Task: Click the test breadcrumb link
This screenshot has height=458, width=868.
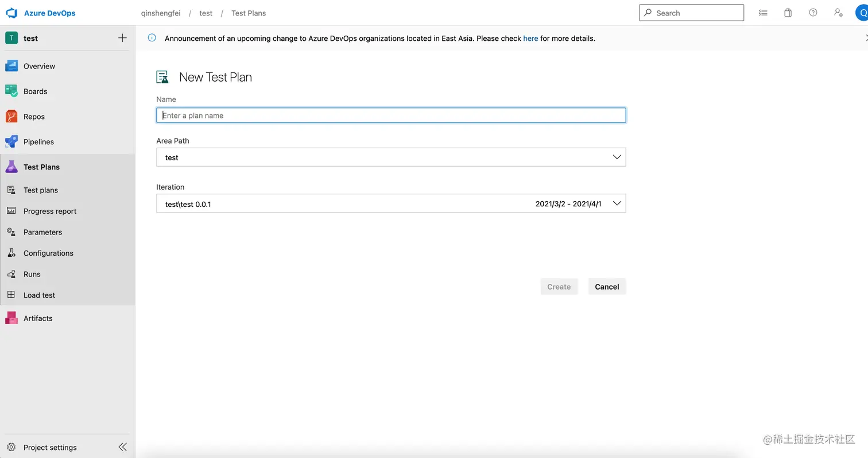Action: point(206,13)
